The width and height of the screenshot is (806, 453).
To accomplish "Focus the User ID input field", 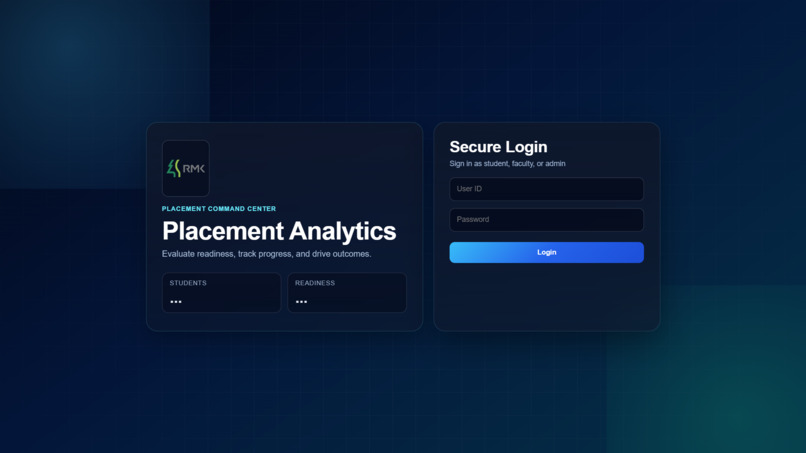I will click(546, 189).
